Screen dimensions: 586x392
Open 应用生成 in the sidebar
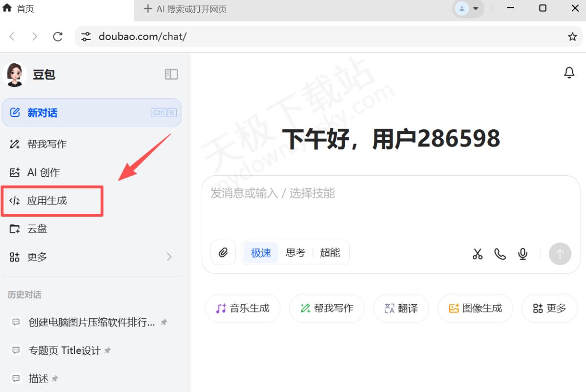(x=47, y=201)
